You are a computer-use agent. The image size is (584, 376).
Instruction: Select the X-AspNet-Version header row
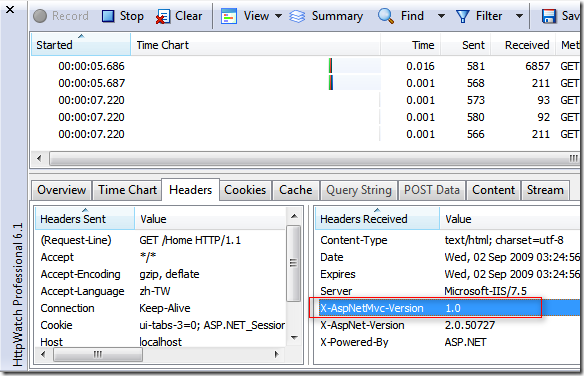point(448,325)
